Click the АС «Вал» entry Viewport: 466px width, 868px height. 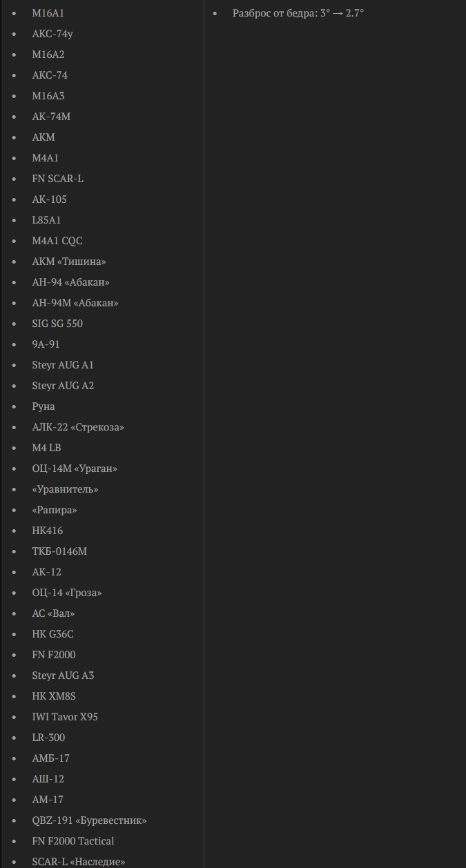(x=53, y=613)
